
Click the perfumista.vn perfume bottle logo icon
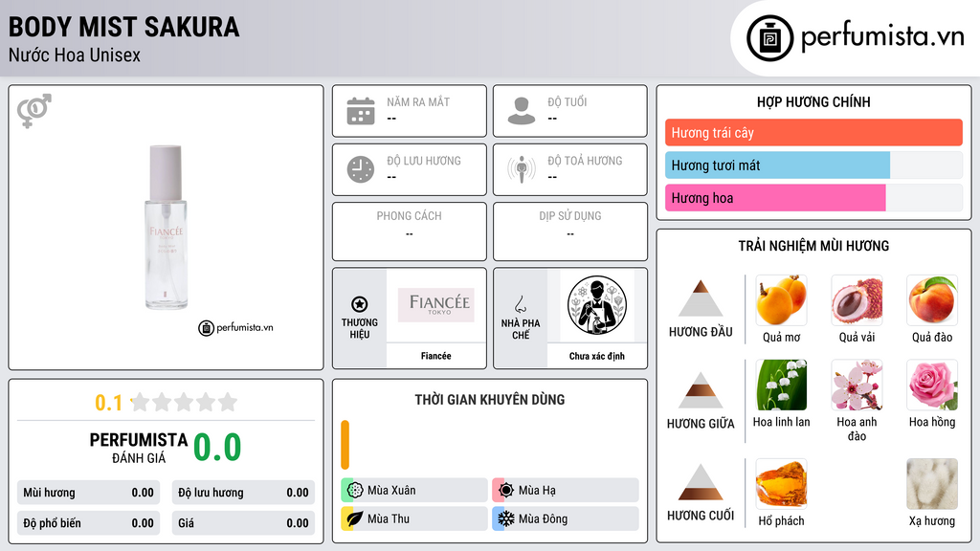pos(769,38)
